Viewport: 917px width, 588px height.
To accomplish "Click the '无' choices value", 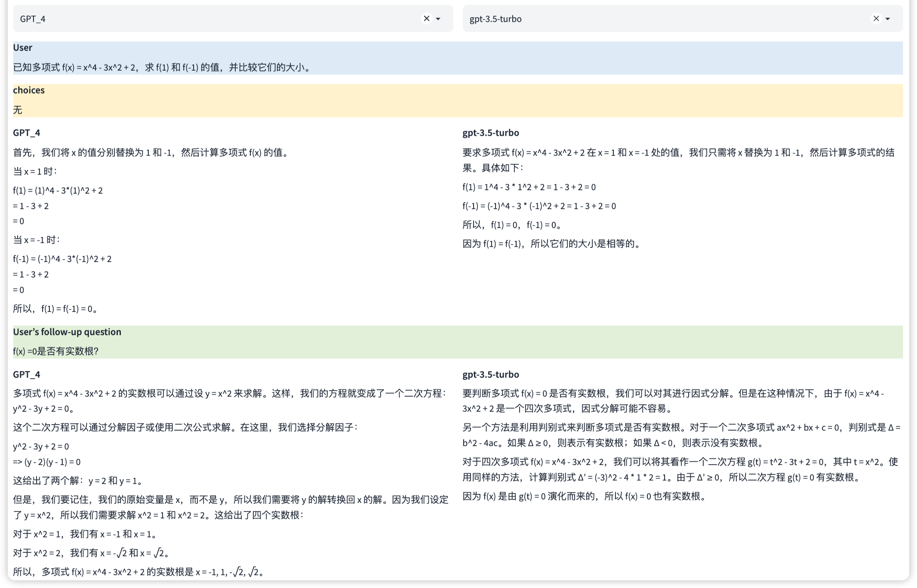I will point(18,110).
